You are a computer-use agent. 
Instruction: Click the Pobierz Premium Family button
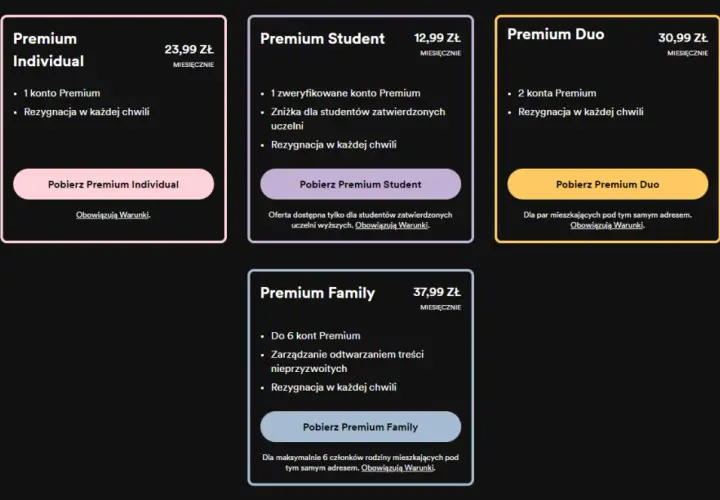[360, 427]
